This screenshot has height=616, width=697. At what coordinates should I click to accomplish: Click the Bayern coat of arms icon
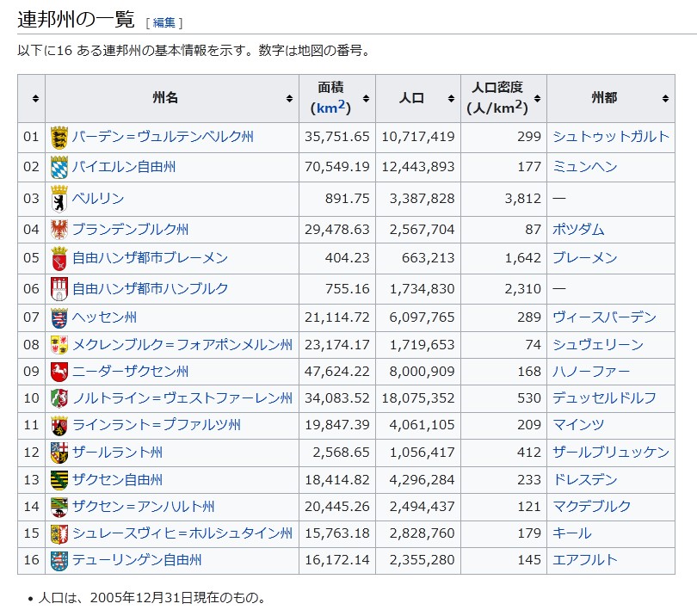(x=59, y=167)
